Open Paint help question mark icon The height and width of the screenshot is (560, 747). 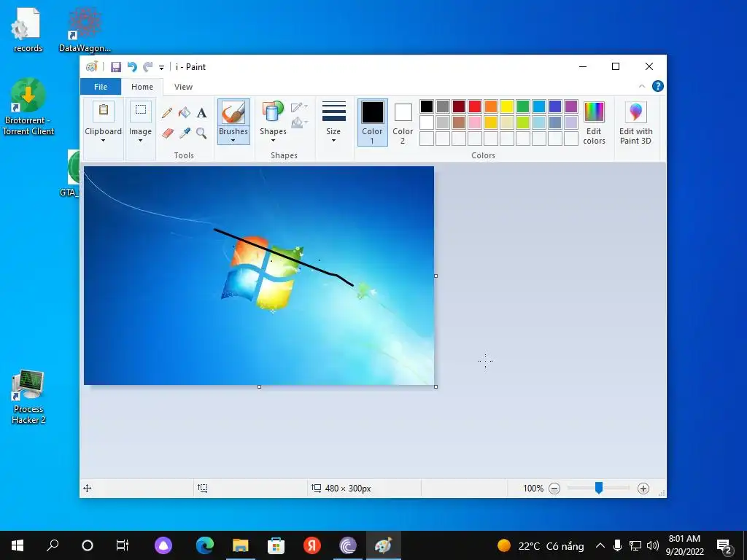(x=658, y=86)
